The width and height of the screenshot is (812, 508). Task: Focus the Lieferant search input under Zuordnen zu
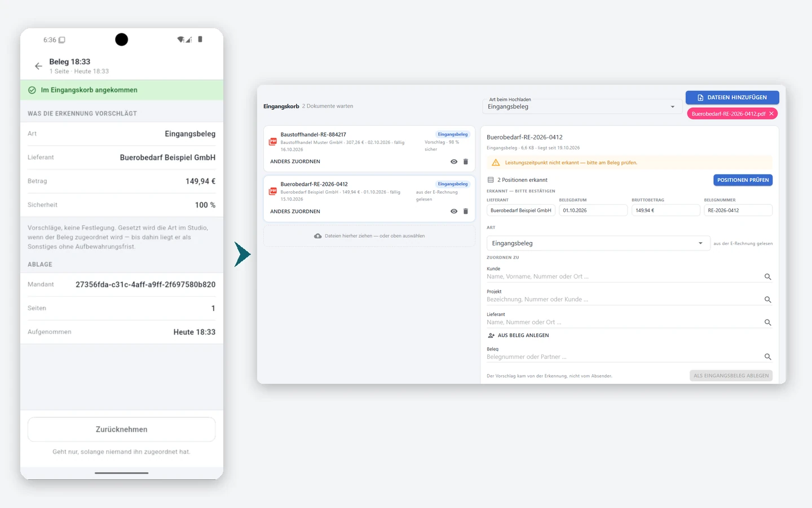(623, 322)
